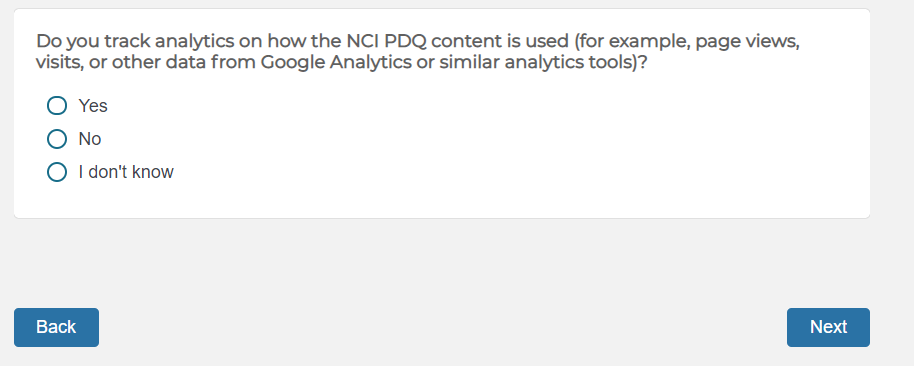Viewport: 914px width, 366px height.
Task: Select the "Yes" radio button circle
Action: pyautogui.click(x=57, y=105)
